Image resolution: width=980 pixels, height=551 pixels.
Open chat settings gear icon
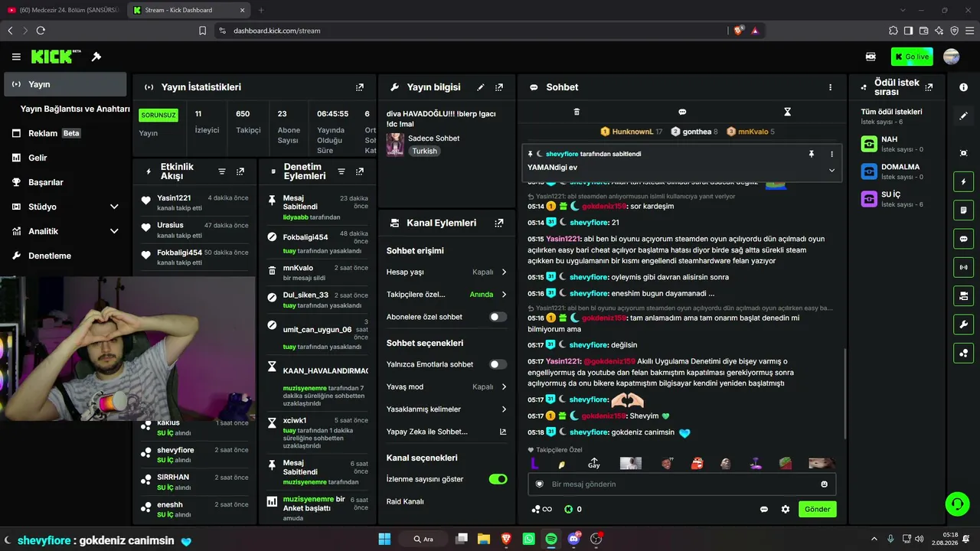(x=786, y=509)
